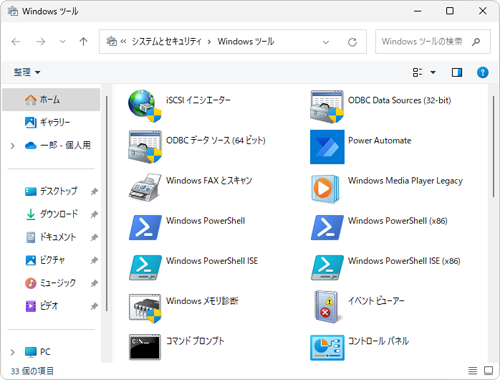Click the address bar overflow chevrons
Screen dimensions: 500x380
pyautogui.click(x=123, y=42)
